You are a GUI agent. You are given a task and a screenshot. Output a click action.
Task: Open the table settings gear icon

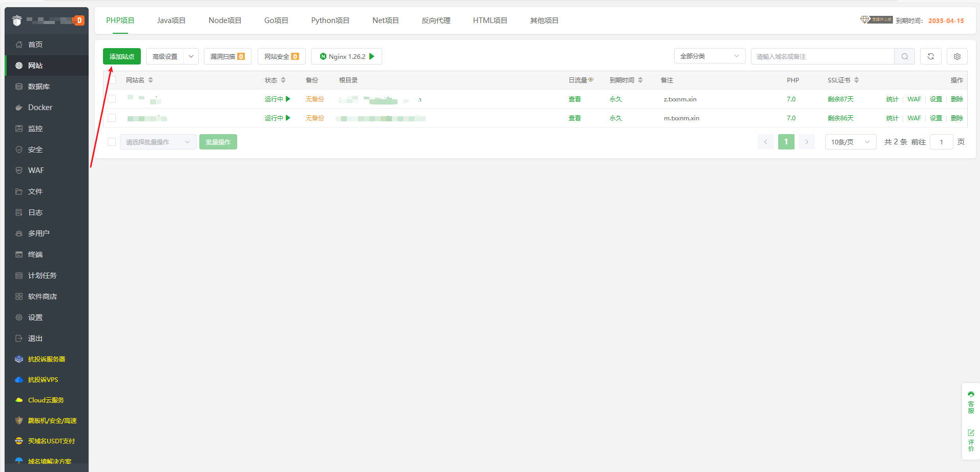956,56
